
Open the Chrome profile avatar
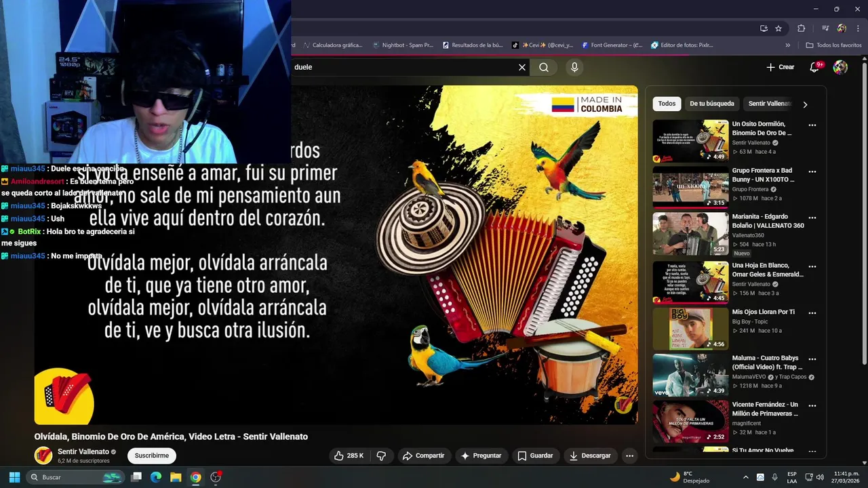(842, 28)
